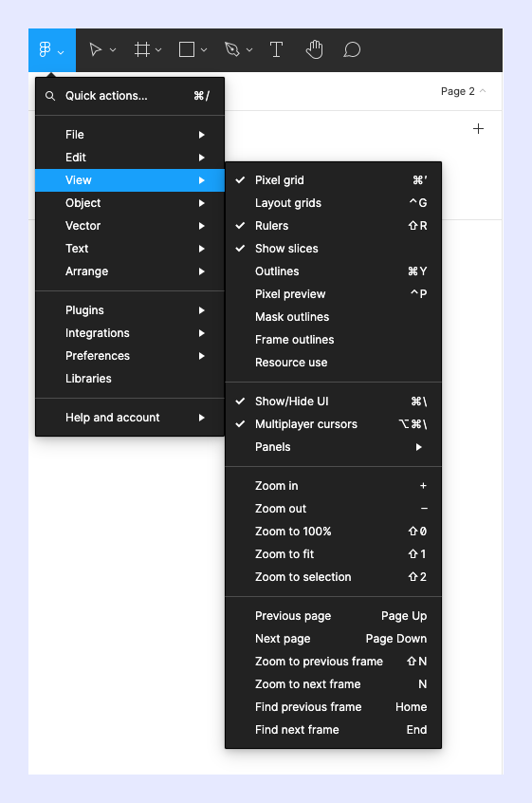This screenshot has height=803, width=532.
Task: Click Layout grids menu entry
Action: [x=333, y=203]
